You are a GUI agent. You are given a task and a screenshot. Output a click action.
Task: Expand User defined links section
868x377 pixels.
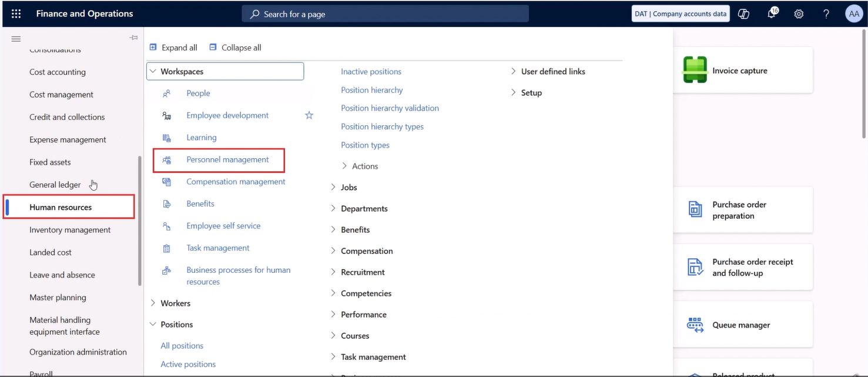[514, 71]
